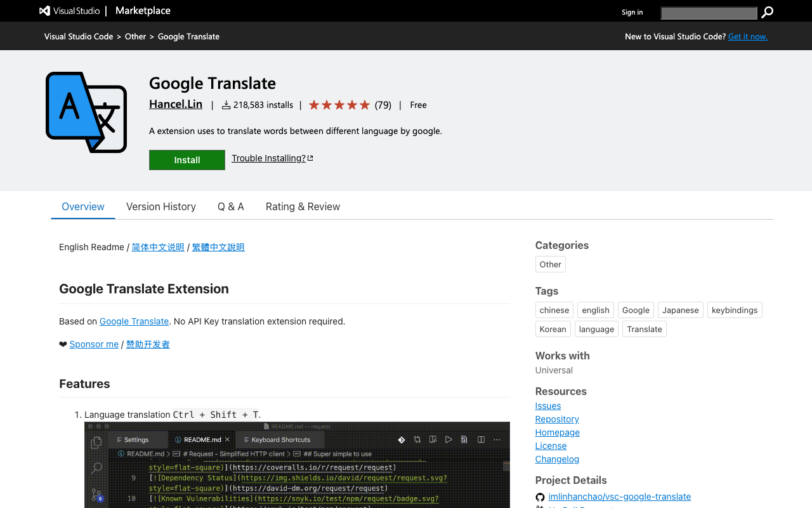Click the (79) review count
The image size is (812, 508).
pos(383,105)
